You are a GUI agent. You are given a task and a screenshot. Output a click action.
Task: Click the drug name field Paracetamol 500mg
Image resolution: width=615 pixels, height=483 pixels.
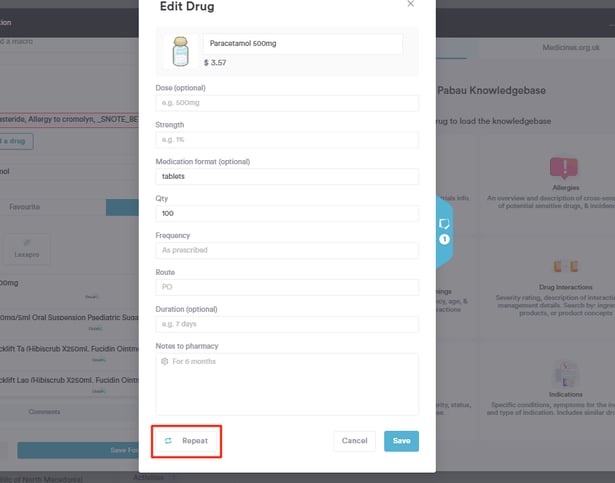coord(302,44)
